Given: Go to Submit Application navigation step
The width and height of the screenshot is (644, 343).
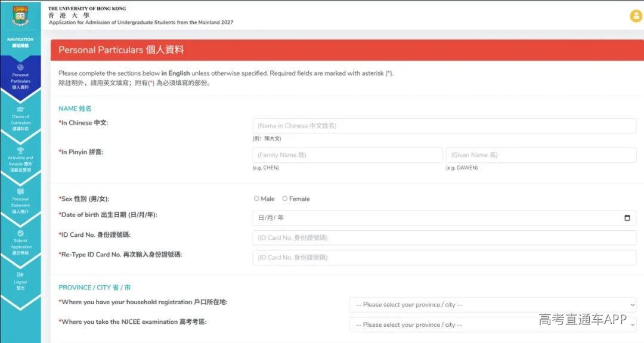Looking at the screenshot, I should pos(20,243).
